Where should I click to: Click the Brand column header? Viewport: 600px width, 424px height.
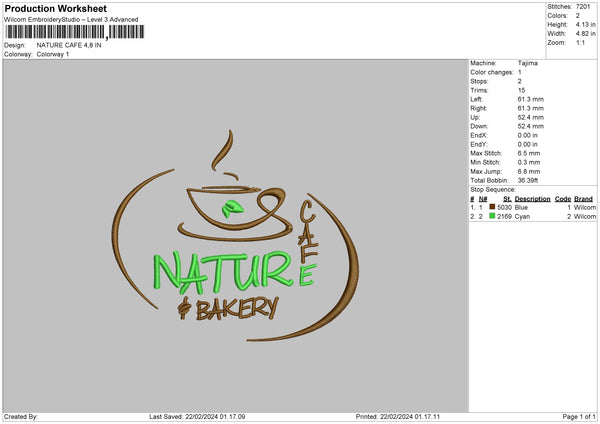click(x=583, y=199)
